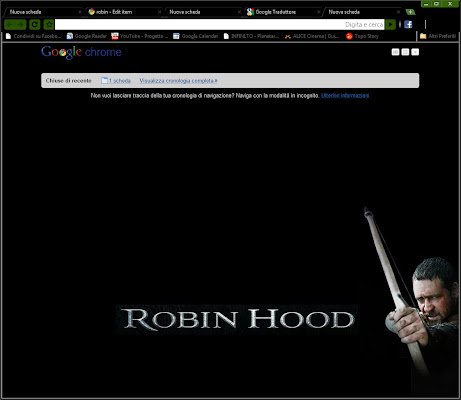Reload the current page
461x400 pixels.
click(x=35, y=25)
